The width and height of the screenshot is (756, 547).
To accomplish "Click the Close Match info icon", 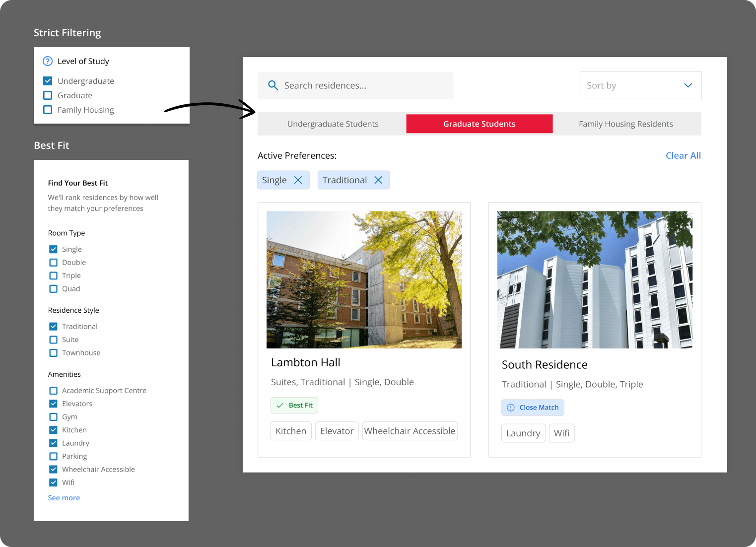I will tap(511, 408).
